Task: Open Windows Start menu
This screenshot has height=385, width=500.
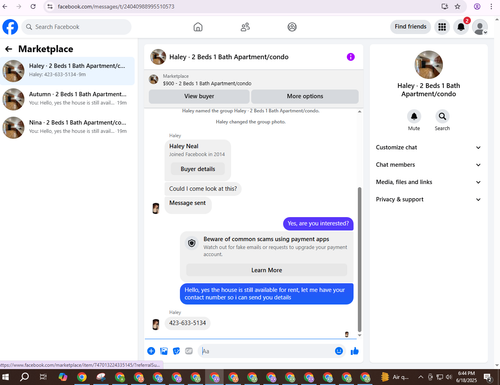Action: [x=5, y=377]
